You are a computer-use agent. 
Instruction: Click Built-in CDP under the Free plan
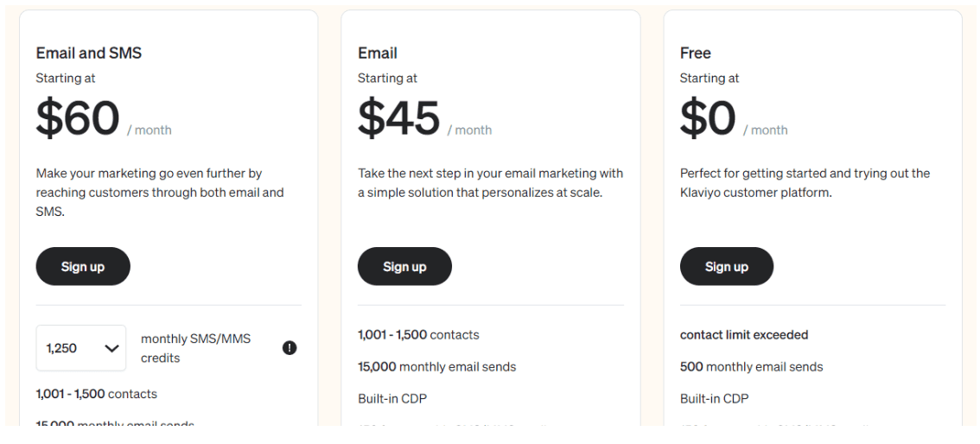(x=715, y=398)
